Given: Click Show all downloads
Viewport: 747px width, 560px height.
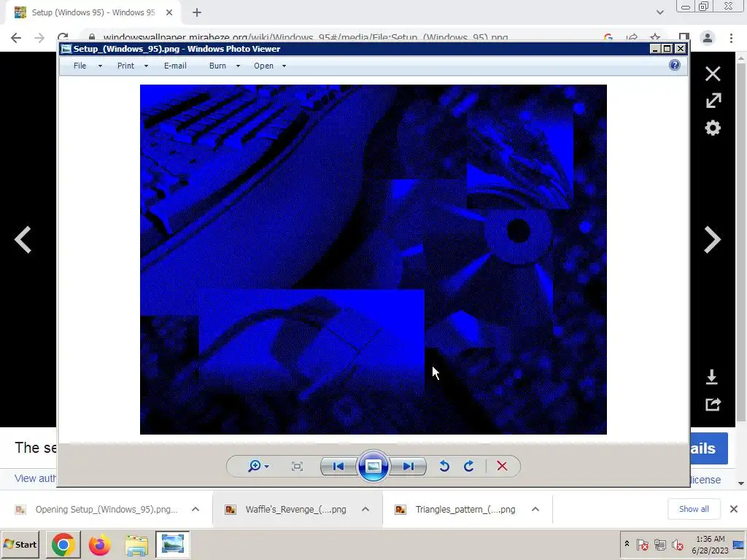Looking at the screenshot, I should [x=694, y=509].
